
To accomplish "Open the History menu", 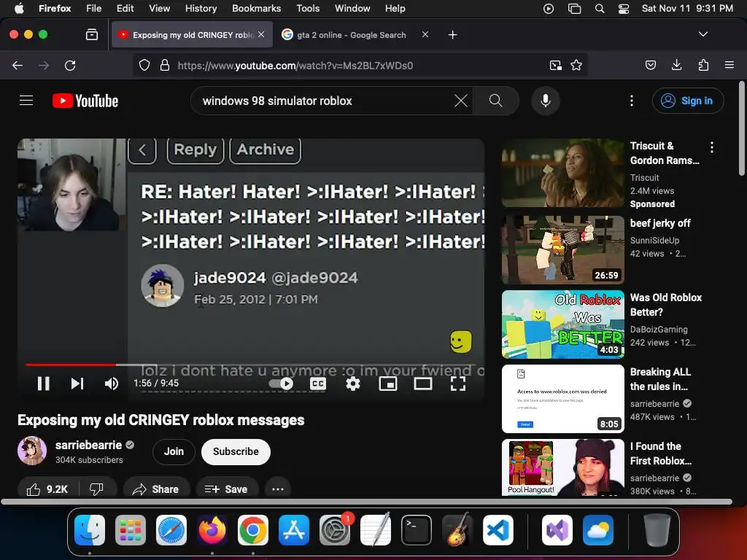I will 201,8.
